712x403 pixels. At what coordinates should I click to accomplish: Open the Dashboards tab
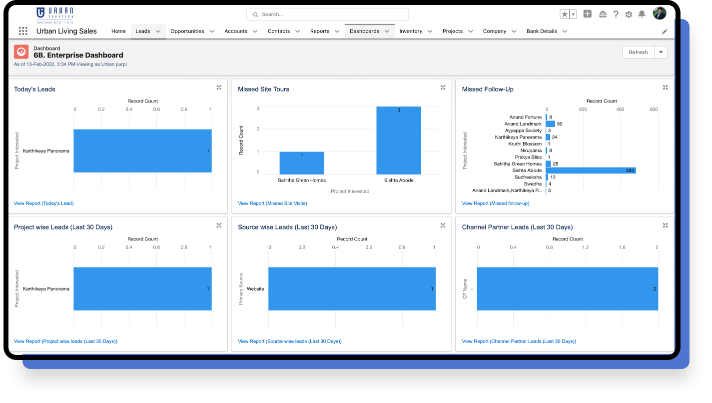[x=364, y=31]
